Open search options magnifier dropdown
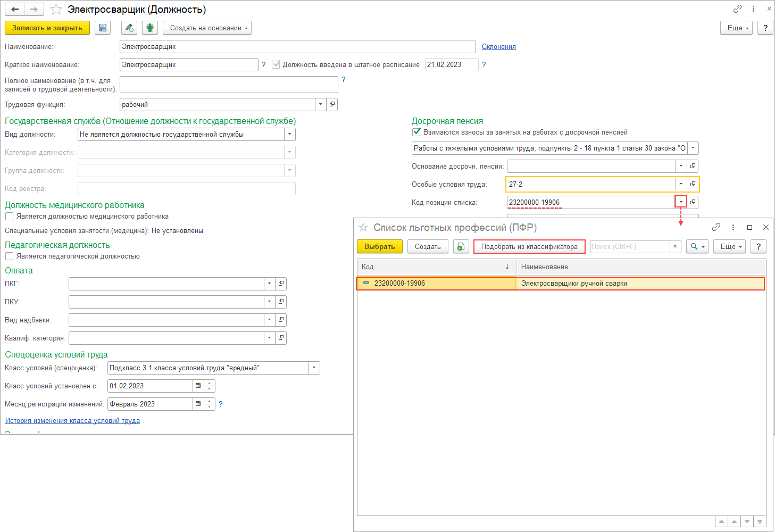 tap(697, 246)
